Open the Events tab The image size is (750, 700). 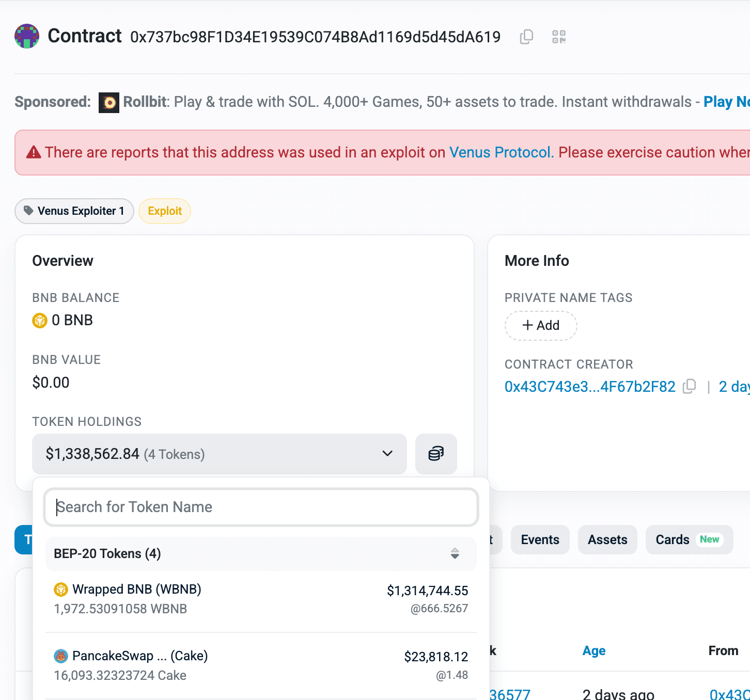point(540,540)
